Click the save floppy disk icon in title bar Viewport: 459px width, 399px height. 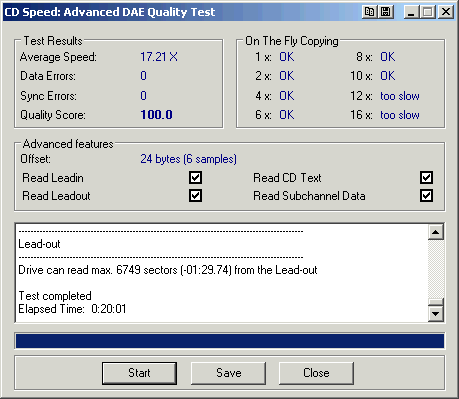click(385, 12)
